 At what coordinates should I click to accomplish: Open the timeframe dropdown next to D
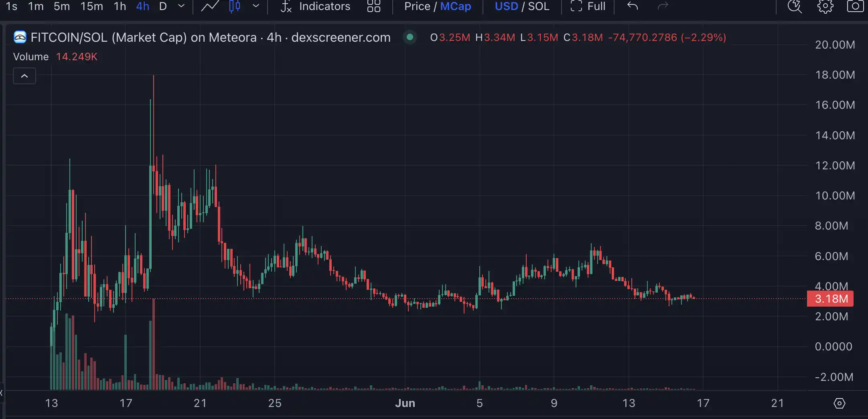coord(181,6)
